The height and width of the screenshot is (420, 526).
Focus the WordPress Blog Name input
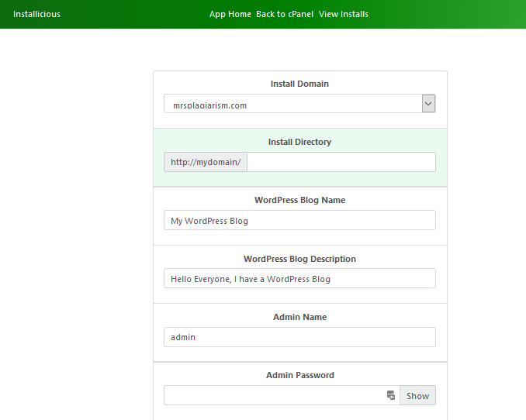coord(299,221)
